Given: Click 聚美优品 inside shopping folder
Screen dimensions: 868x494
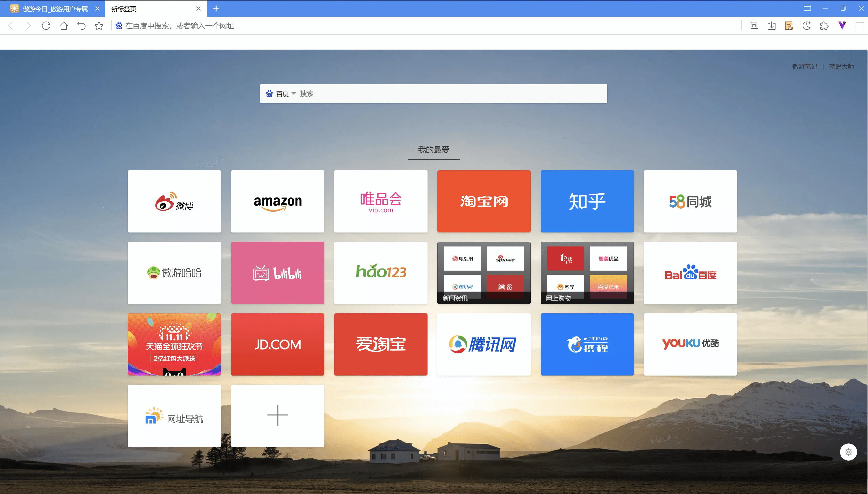Looking at the screenshot, I should point(608,259).
